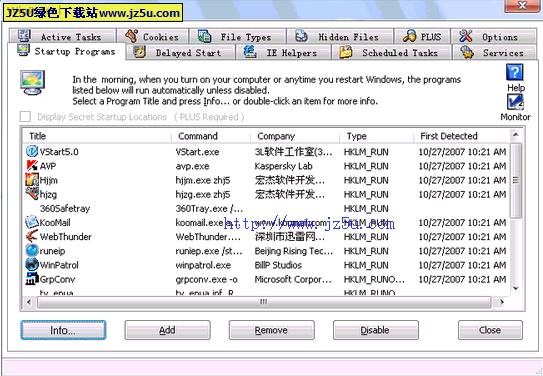Image resolution: width=543 pixels, height=376 pixels.
Task: Click the BillP Studios company cell
Action: tap(278, 265)
